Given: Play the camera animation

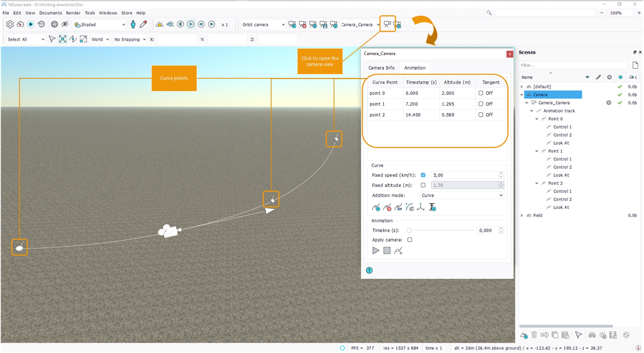Looking at the screenshot, I should (x=376, y=251).
